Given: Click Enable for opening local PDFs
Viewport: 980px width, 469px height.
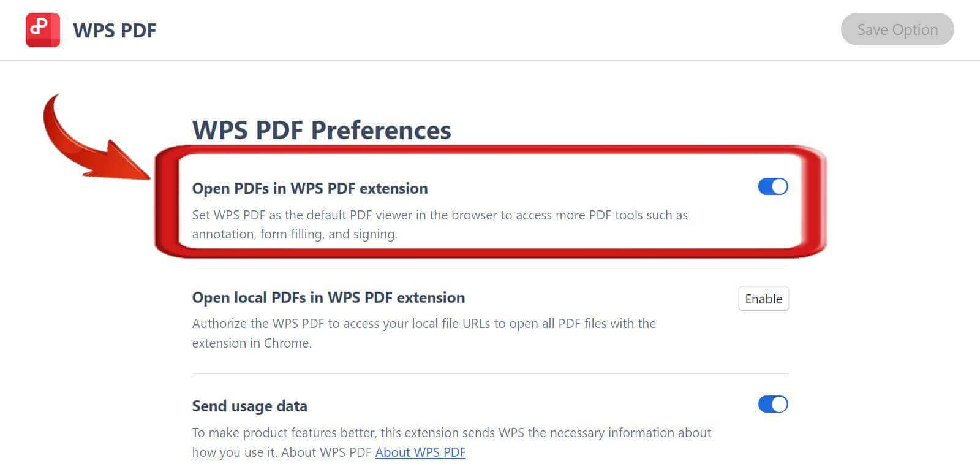Looking at the screenshot, I should 763,299.
